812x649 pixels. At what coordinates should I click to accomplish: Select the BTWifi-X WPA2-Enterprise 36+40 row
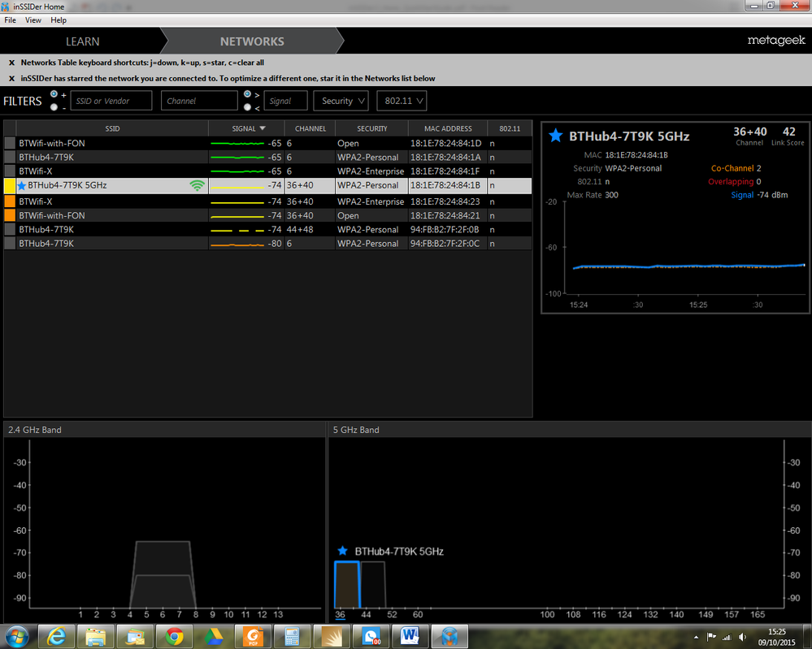click(x=267, y=201)
